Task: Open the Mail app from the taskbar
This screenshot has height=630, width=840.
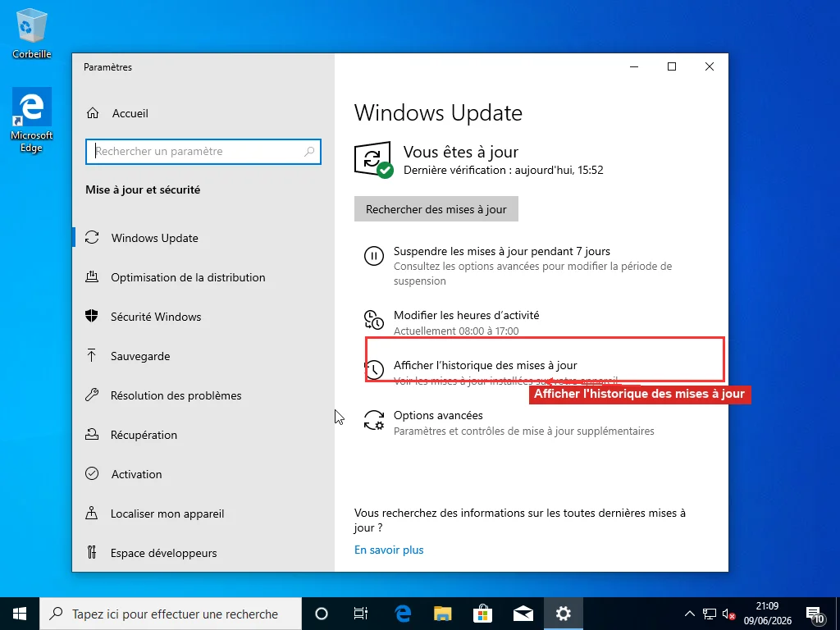Action: pyautogui.click(x=523, y=614)
